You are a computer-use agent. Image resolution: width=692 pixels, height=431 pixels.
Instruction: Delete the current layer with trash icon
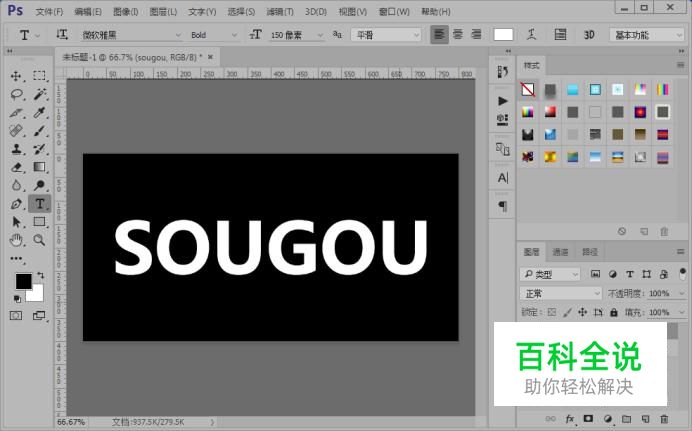tap(664, 419)
